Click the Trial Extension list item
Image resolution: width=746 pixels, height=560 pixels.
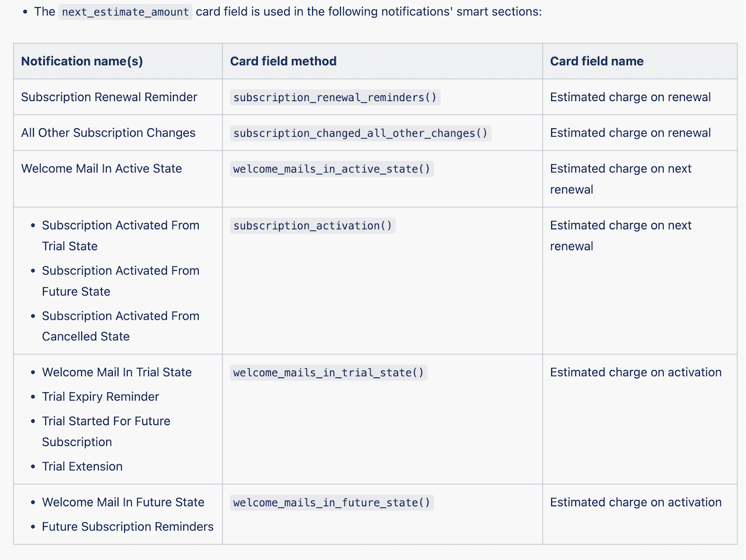(x=82, y=466)
